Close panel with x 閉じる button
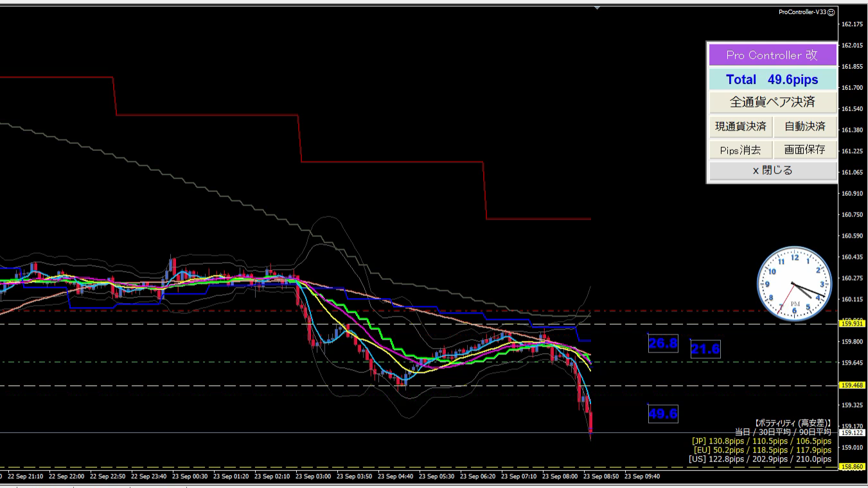 [x=773, y=171]
